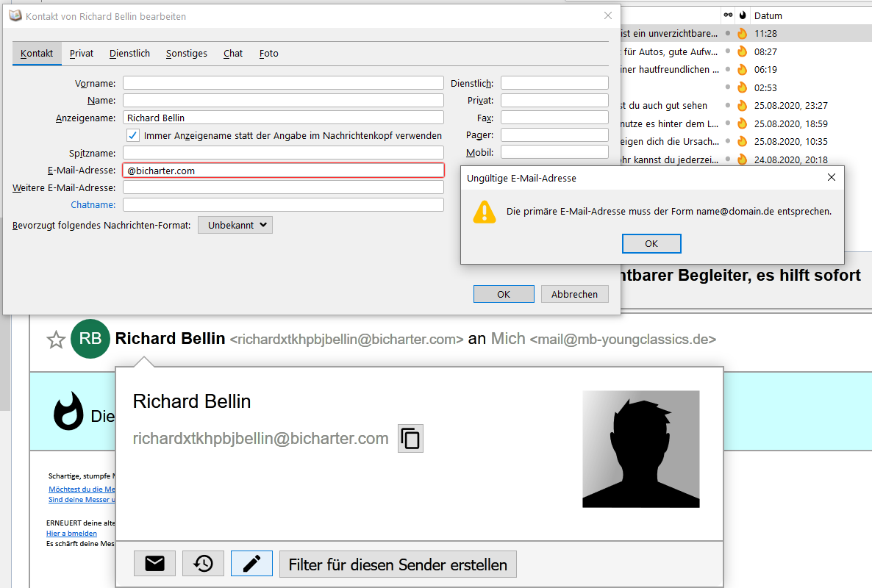Click the Weitere E-Mail-Adresse field

(x=283, y=187)
